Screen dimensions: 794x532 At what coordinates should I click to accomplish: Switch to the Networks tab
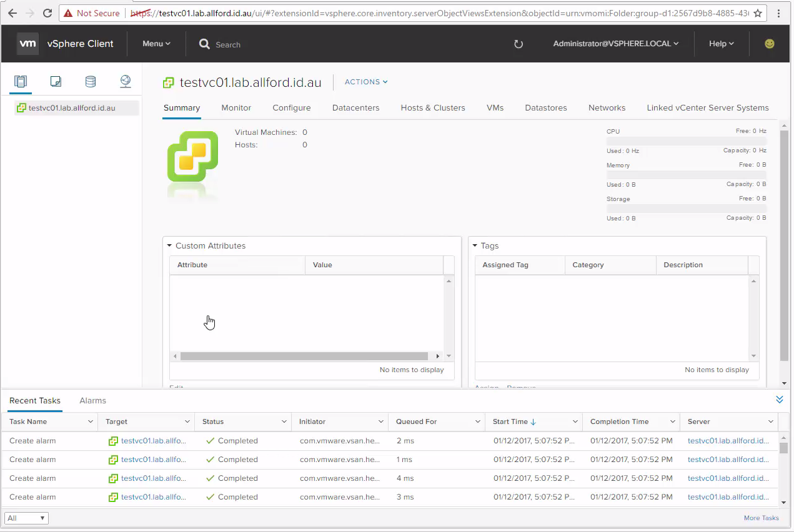pos(607,108)
